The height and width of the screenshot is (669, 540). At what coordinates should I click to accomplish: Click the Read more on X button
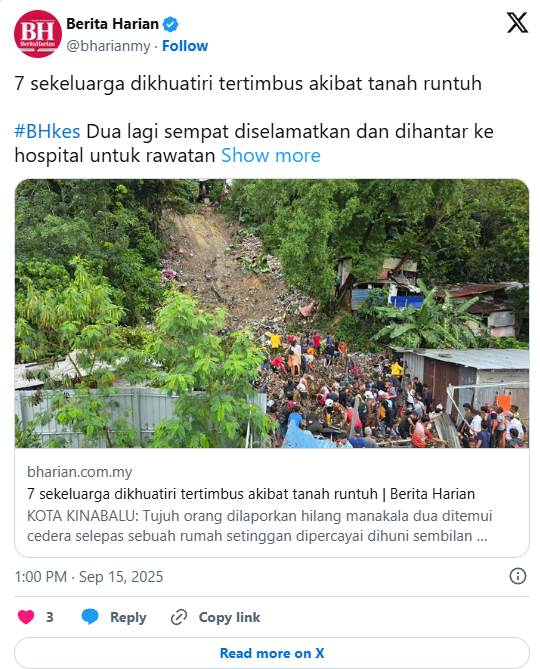coord(272,653)
